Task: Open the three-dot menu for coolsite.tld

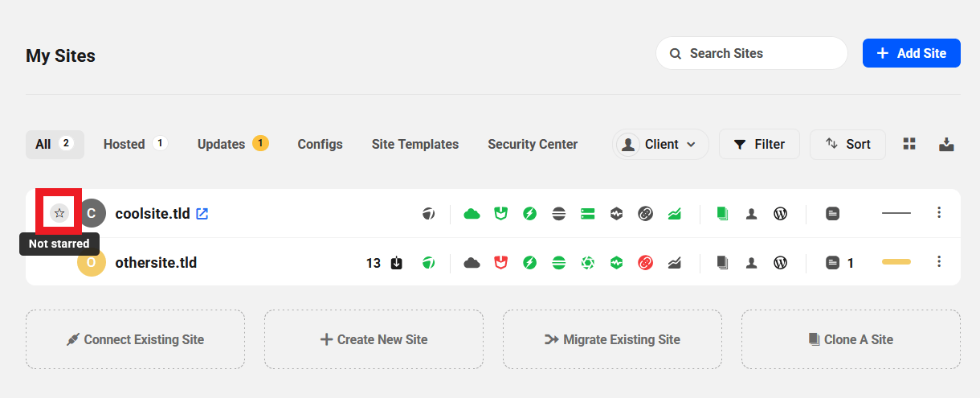Action: [939, 213]
